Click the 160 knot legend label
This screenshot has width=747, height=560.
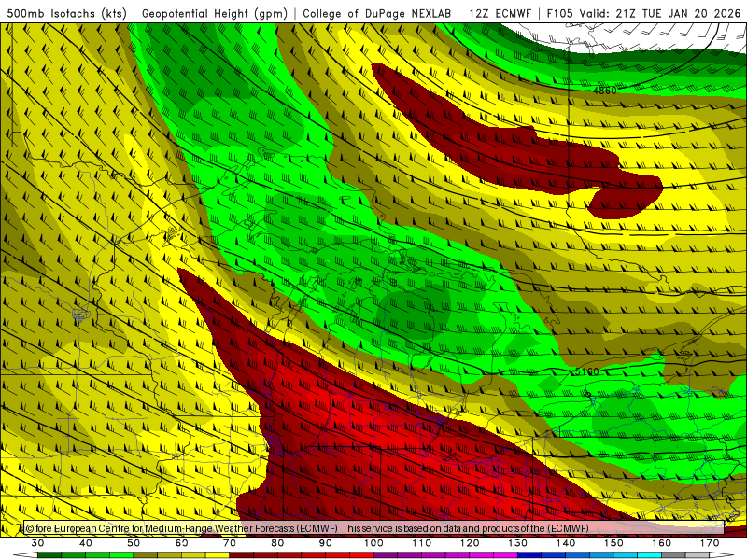(x=662, y=543)
